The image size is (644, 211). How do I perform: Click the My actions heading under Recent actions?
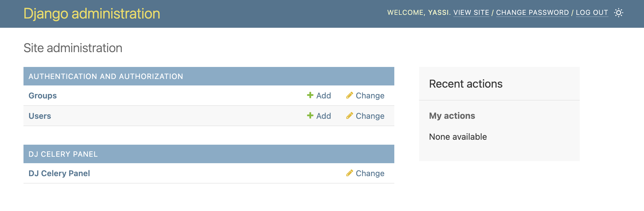pyautogui.click(x=452, y=116)
